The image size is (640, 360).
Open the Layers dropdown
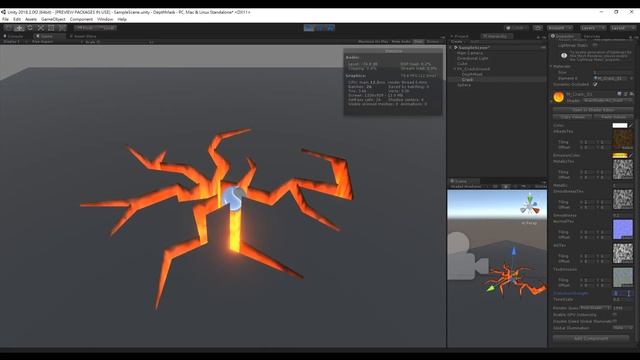tap(592, 28)
